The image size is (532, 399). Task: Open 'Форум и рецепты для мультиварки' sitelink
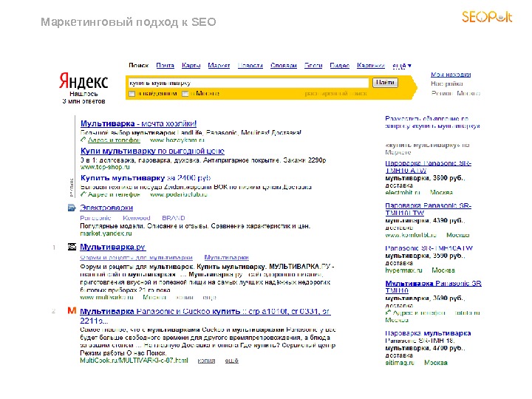(136, 258)
